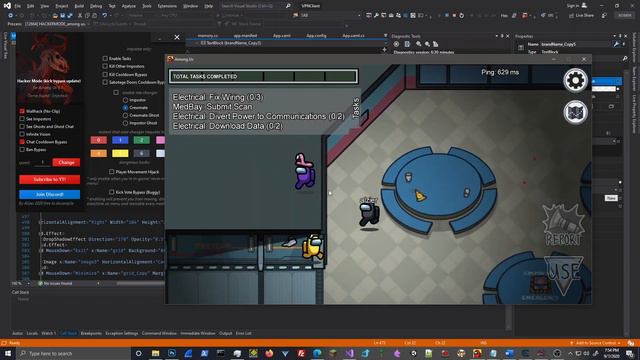The image size is (640, 360).
Task: Open the Debug menu
Action: tap(96, 6)
